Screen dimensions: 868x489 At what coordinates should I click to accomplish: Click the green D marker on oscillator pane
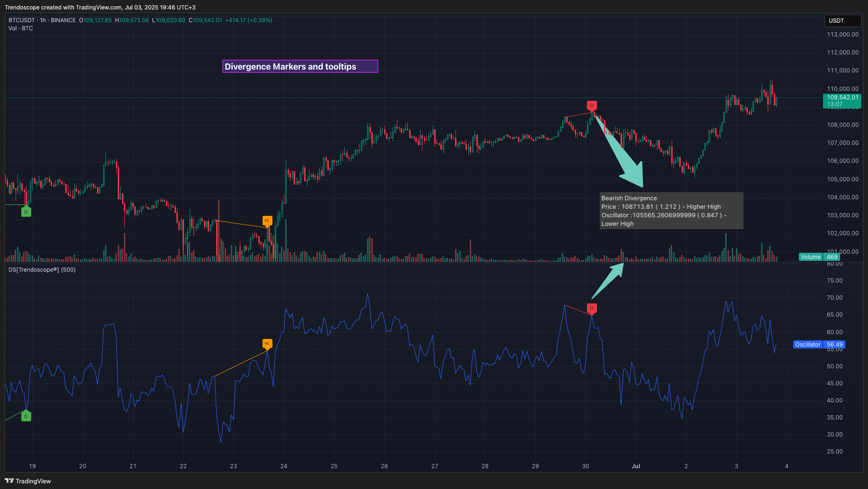(x=26, y=416)
